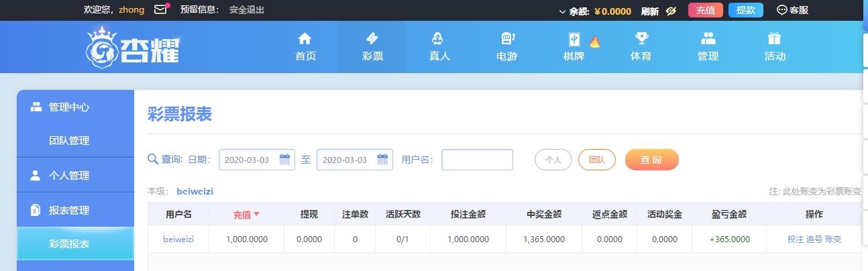The width and height of the screenshot is (868, 271).
Task: Click the orange 查询 button
Action: pyautogui.click(x=651, y=160)
